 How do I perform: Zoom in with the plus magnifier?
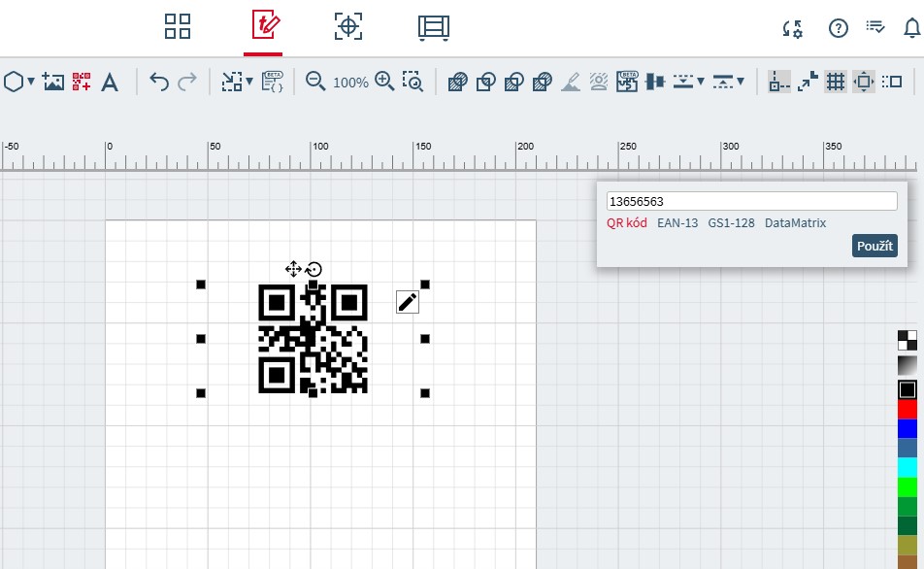(384, 82)
